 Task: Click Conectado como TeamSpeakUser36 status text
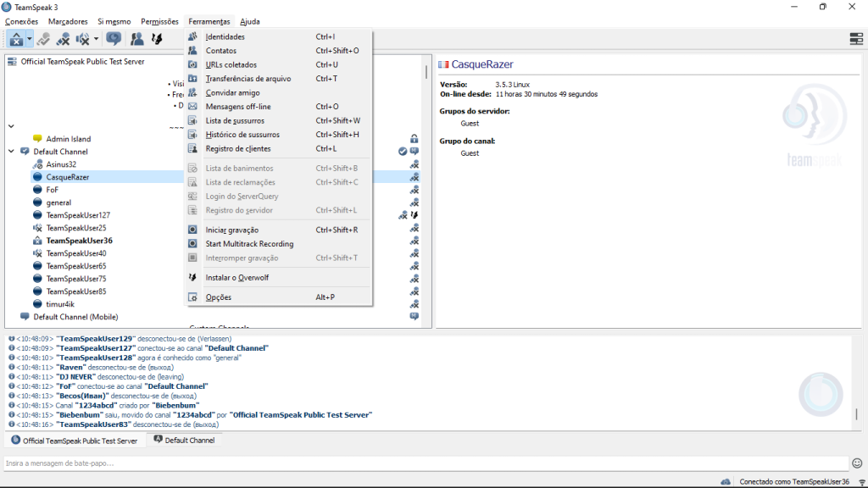click(795, 480)
